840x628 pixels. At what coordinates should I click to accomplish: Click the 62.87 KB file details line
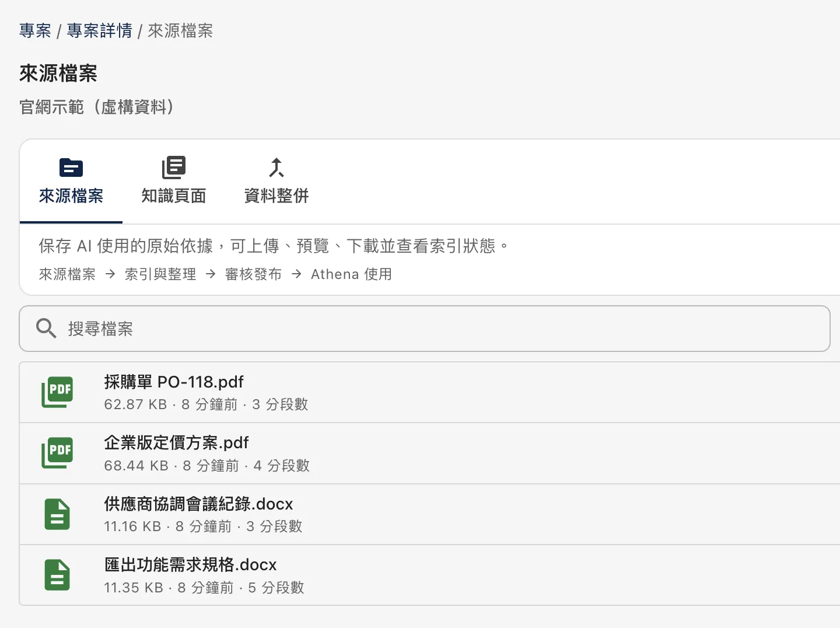(x=206, y=404)
